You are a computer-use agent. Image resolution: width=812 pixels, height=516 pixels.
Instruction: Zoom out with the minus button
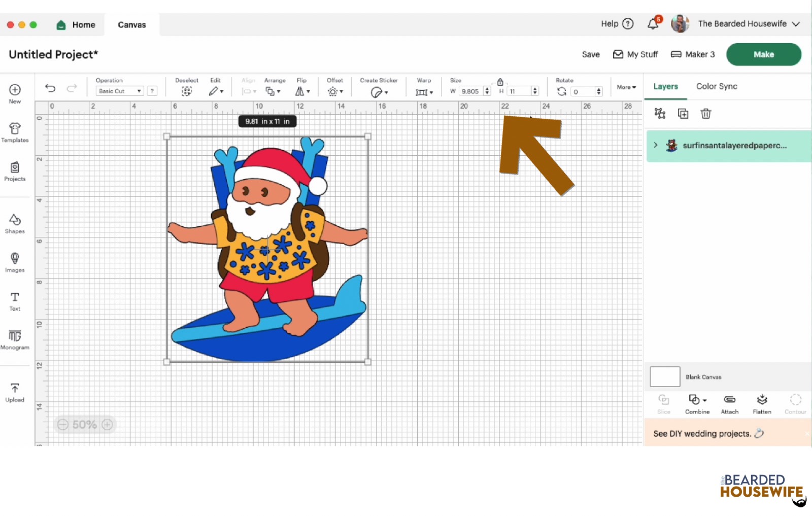click(x=62, y=425)
